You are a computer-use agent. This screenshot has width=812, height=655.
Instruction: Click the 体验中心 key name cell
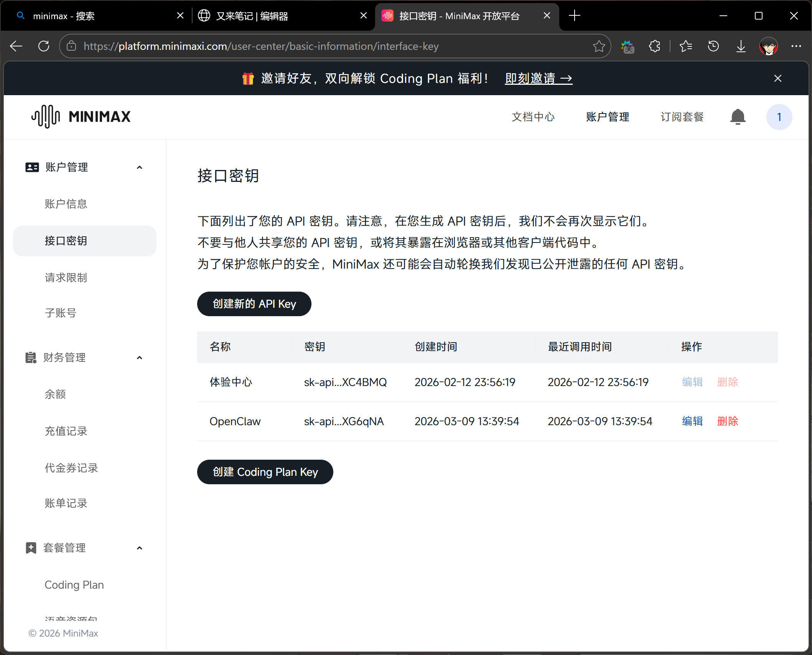tap(231, 382)
